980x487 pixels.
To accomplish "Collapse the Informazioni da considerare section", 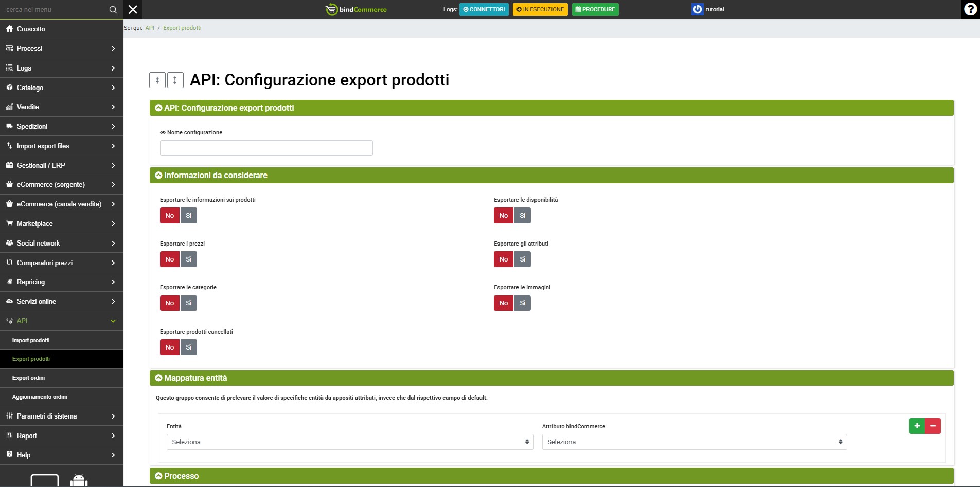I will pyautogui.click(x=159, y=176).
